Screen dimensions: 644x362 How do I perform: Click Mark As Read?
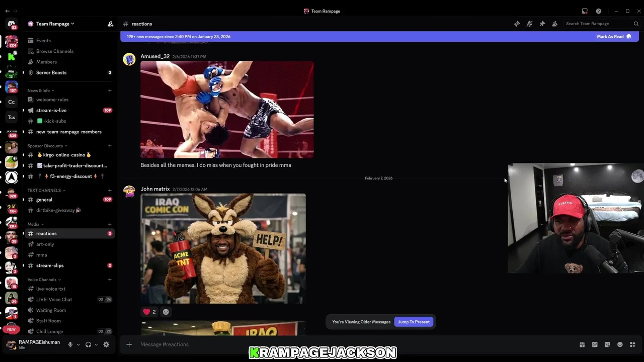pos(614,37)
